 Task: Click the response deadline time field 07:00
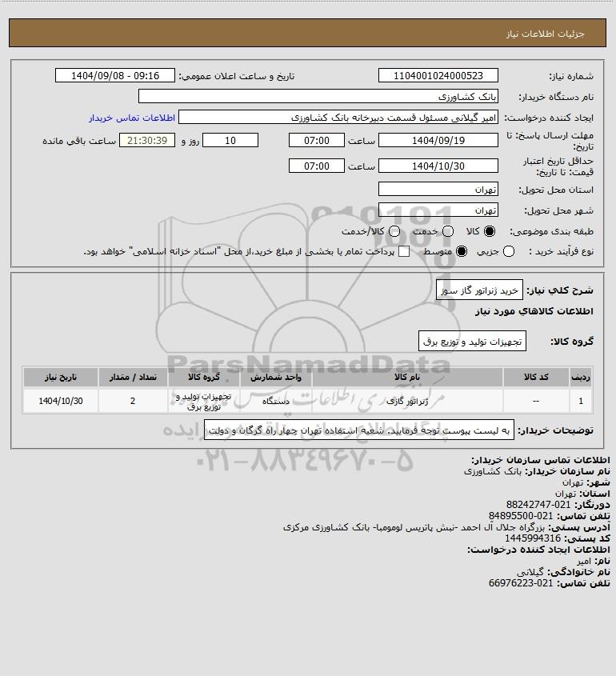click(317, 140)
